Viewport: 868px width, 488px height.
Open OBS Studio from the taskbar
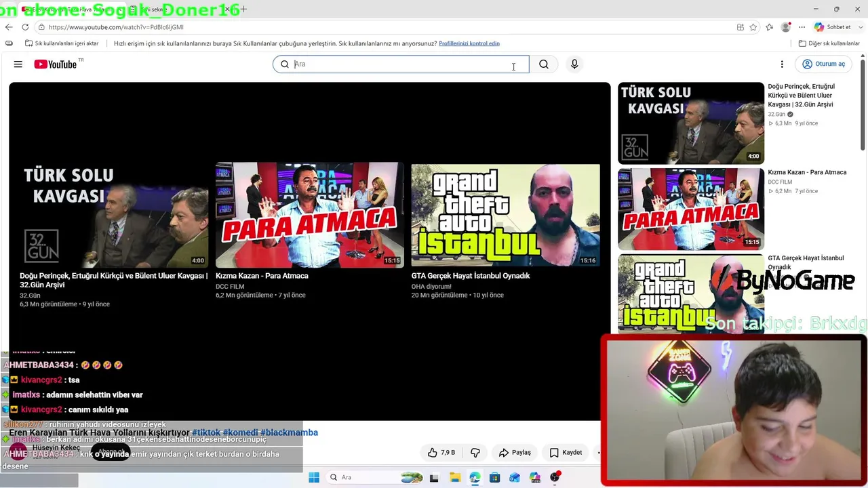click(555, 477)
